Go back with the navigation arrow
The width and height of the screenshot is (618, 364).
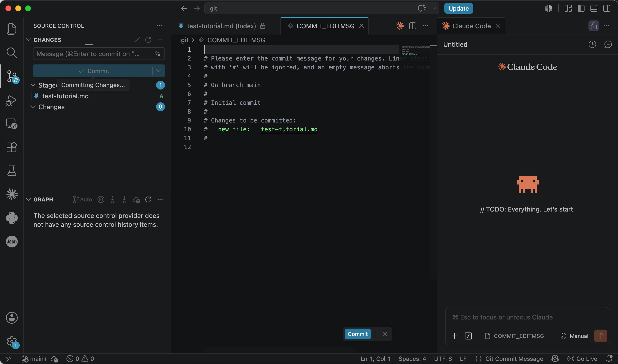[184, 9]
